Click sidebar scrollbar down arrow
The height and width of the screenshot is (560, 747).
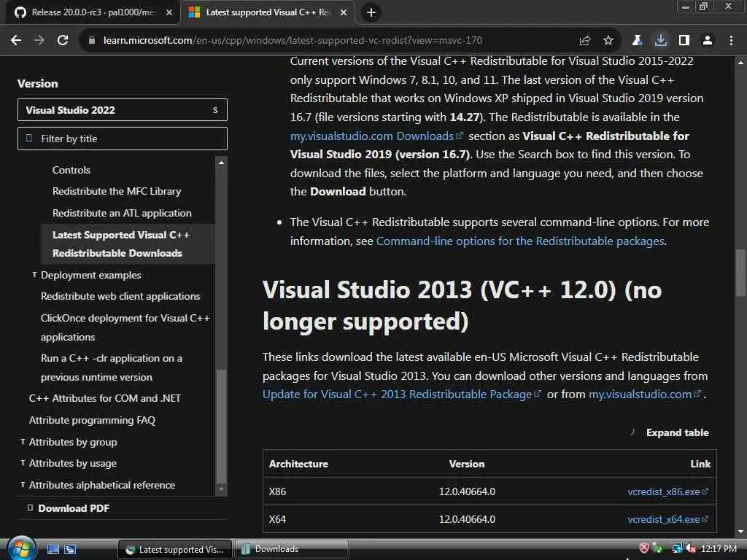pos(221,489)
